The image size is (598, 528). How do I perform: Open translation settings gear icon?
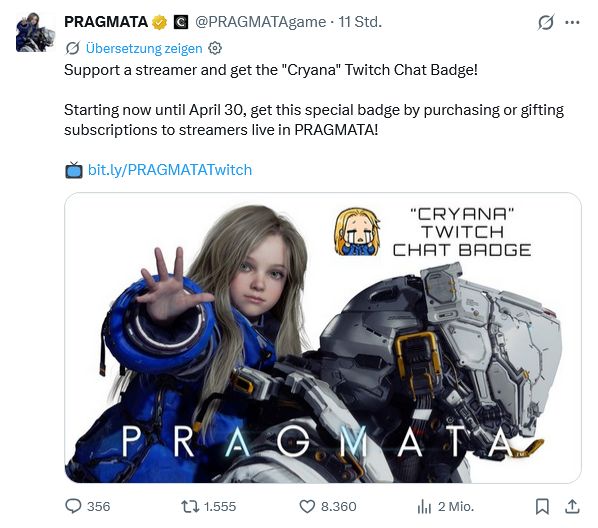pos(215,48)
